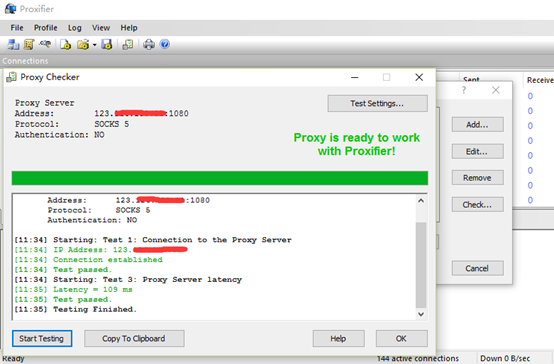Click Received column header
Viewport: 554px width, 364px height.
click(x=540, y=80)
